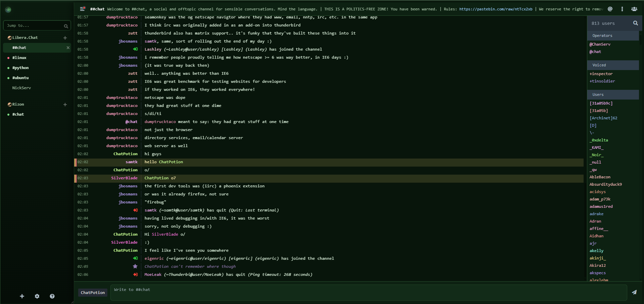
Task: Open channel options three-dot menu
Action: pos(622,9)
